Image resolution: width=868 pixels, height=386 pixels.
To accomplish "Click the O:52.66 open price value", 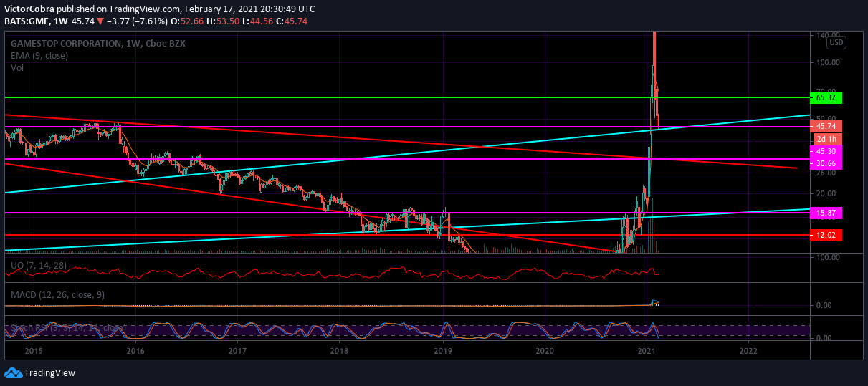I will (186, 21).
